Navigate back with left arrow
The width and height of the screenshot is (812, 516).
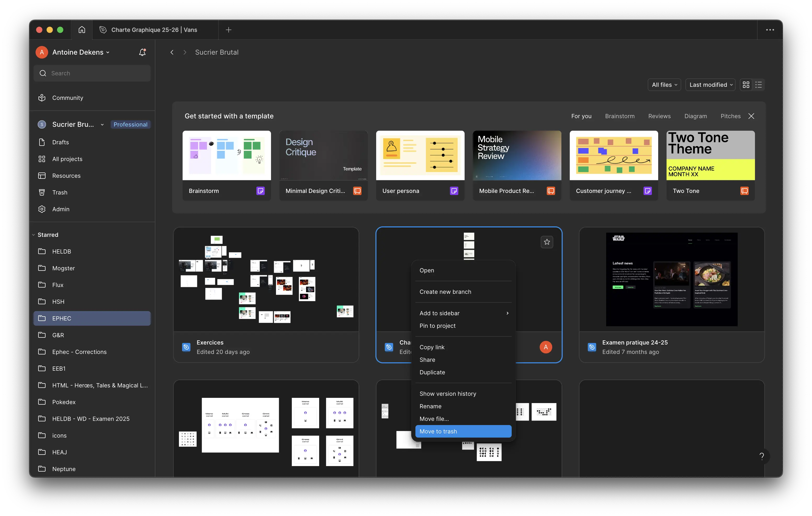coord(172,52)
